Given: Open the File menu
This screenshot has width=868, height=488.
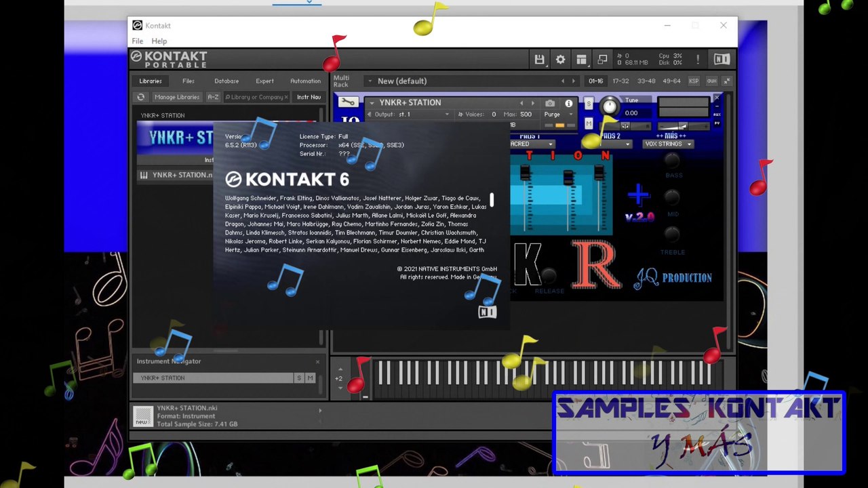Looking at the screenshot, I should coord(138,41).
